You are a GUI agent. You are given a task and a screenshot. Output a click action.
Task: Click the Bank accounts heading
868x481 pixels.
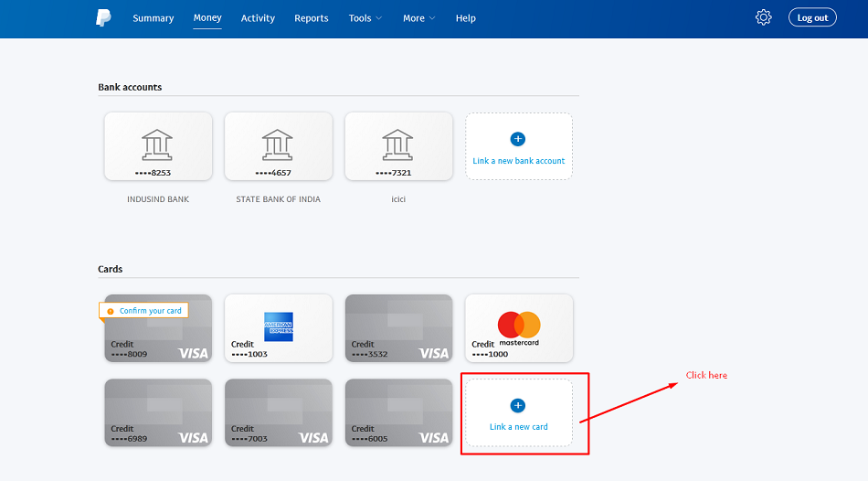(130, 87)
